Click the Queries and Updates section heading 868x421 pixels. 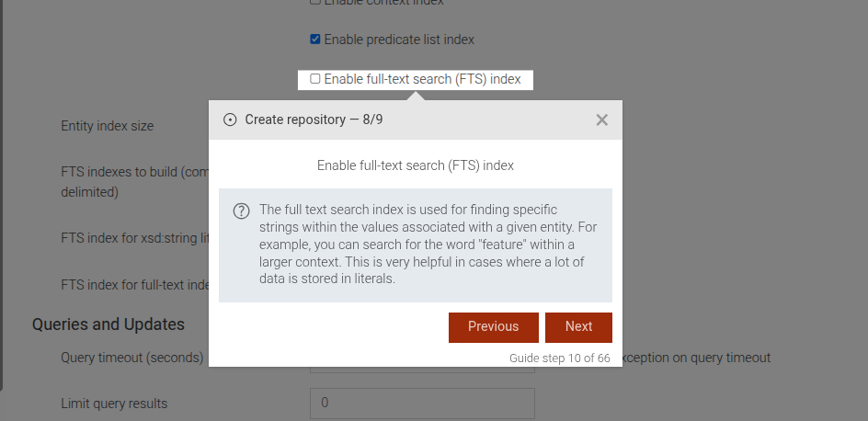click(108, 324)
